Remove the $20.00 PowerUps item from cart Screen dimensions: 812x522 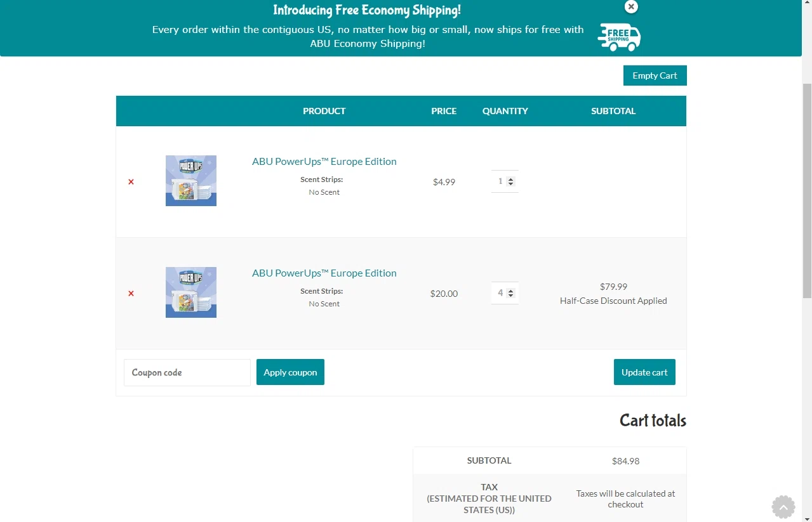coord(131,294)
